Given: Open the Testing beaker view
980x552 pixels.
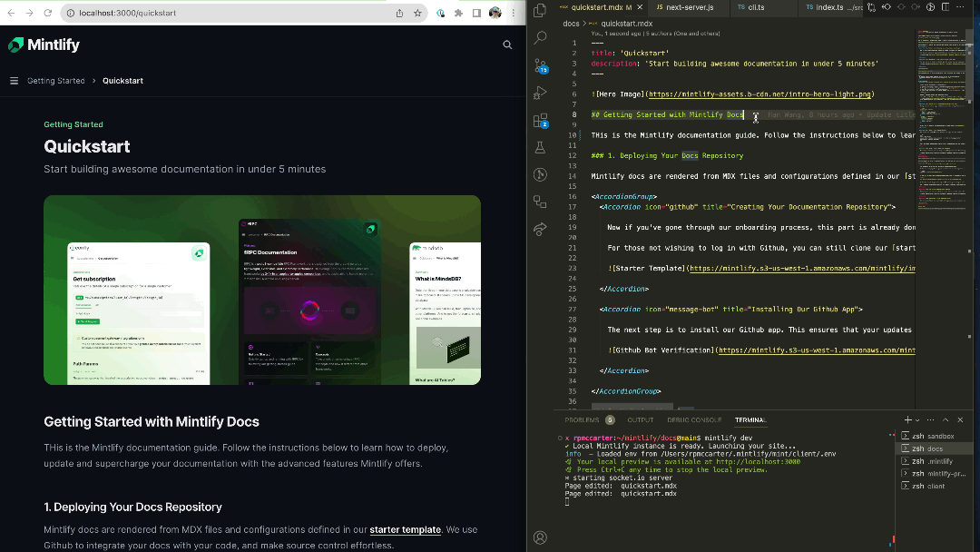Looking at the screenshot, I should (540, 147).
